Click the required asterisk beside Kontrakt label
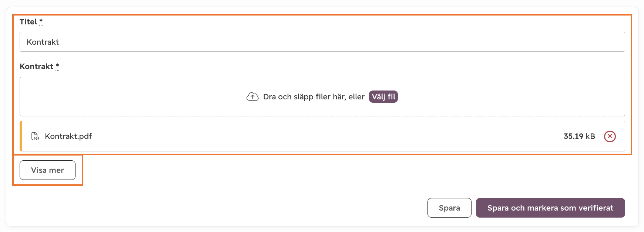 click(x=57, y=66)
